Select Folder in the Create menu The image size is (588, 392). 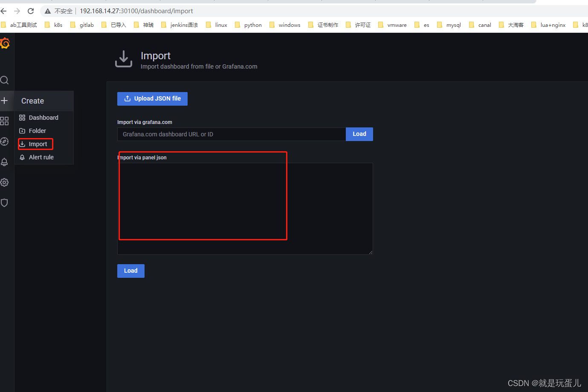[44, 131]
